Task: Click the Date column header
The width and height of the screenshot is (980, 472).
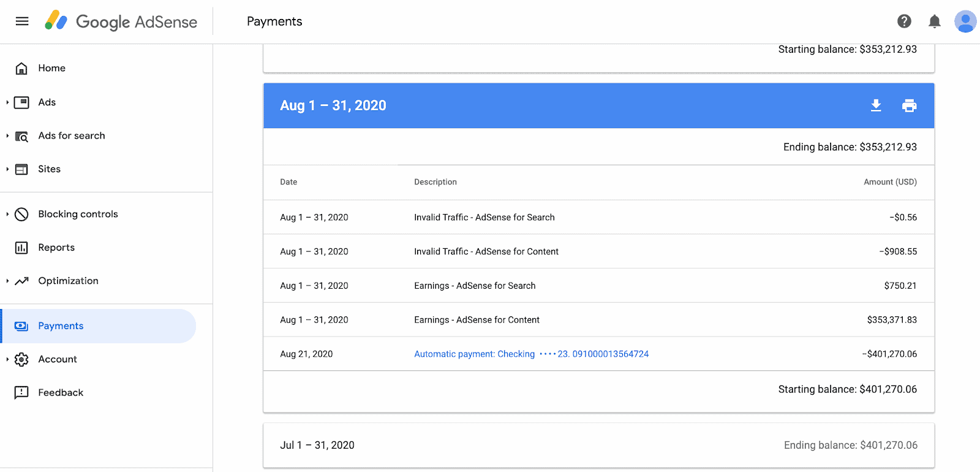Action: click(288, 182)
